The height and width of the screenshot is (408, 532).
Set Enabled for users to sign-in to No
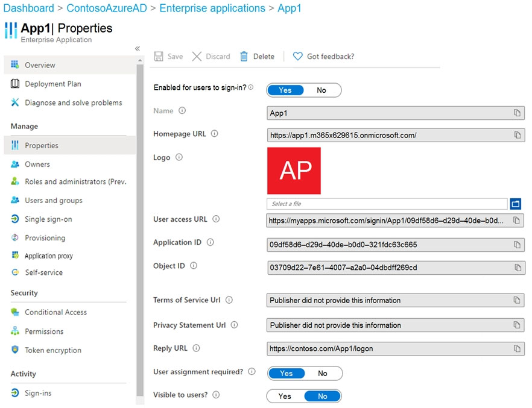tap(321, 90)
